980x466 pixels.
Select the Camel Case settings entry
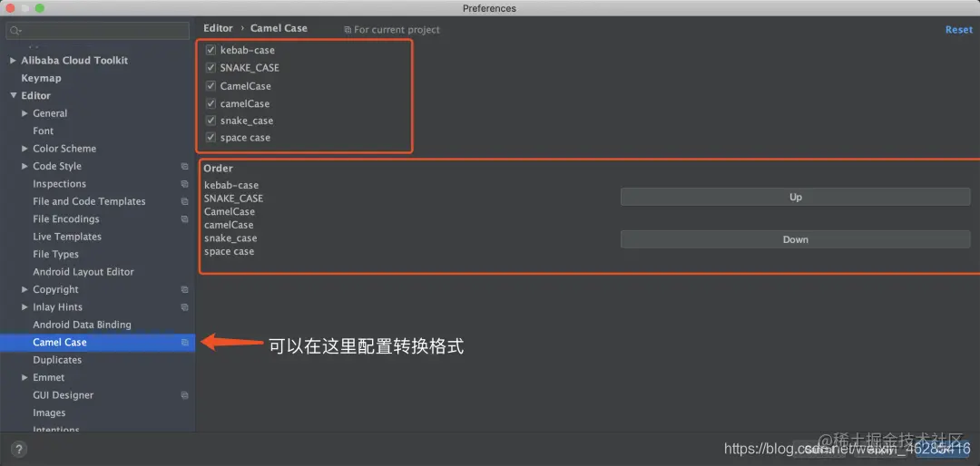point(97,343)
